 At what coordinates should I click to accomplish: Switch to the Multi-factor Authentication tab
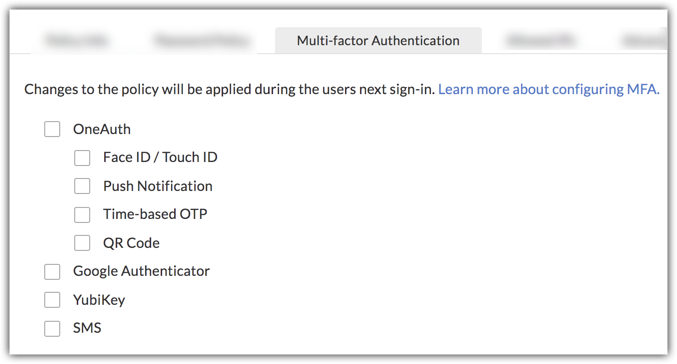[378, 41]
